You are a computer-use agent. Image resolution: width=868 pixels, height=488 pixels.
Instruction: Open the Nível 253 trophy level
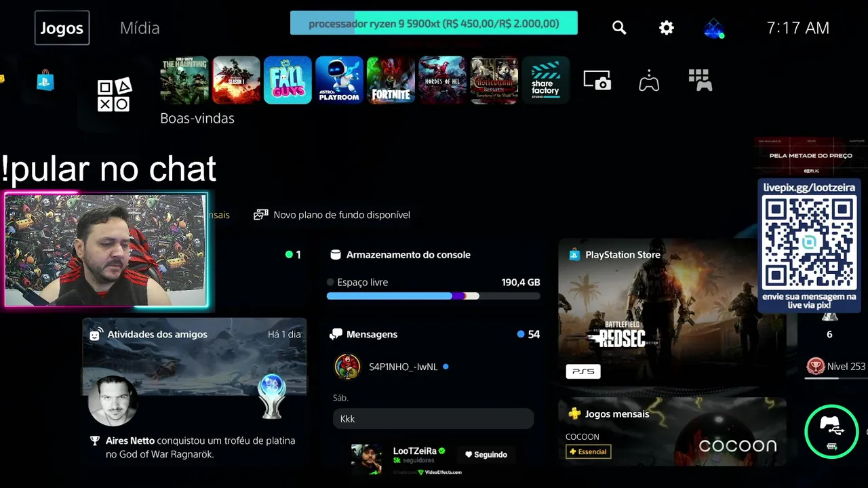click(846, 366)
